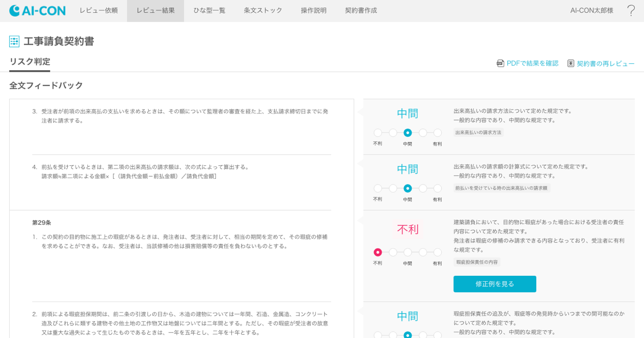The image size is (644, 338).
Task: Select the リスク判定 tab
Action: (x=30, y=62)
